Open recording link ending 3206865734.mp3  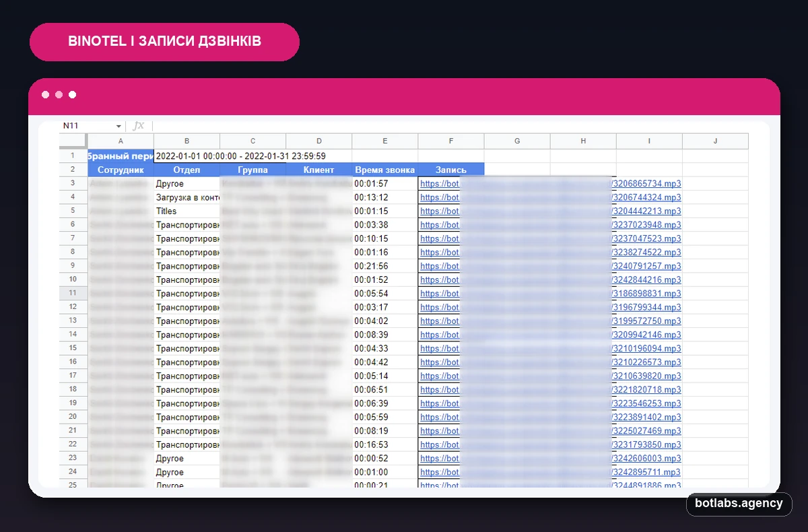click(550, 184)
